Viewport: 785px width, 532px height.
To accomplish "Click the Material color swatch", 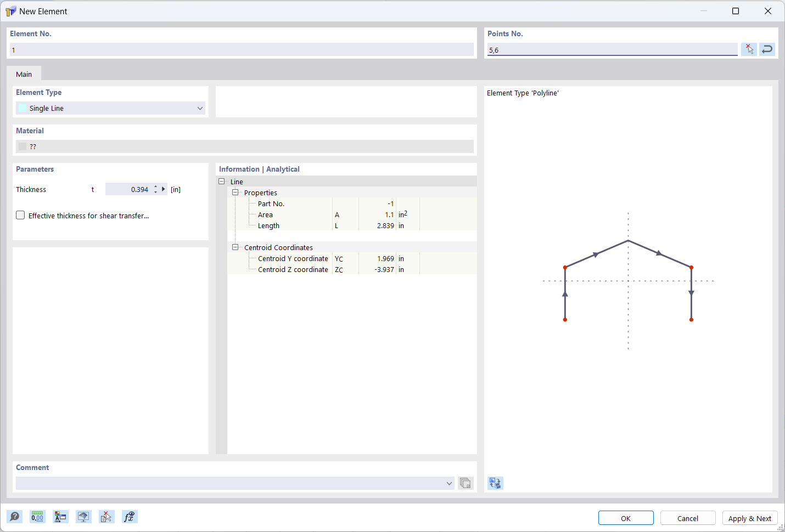I will click(x=23, y=146).
